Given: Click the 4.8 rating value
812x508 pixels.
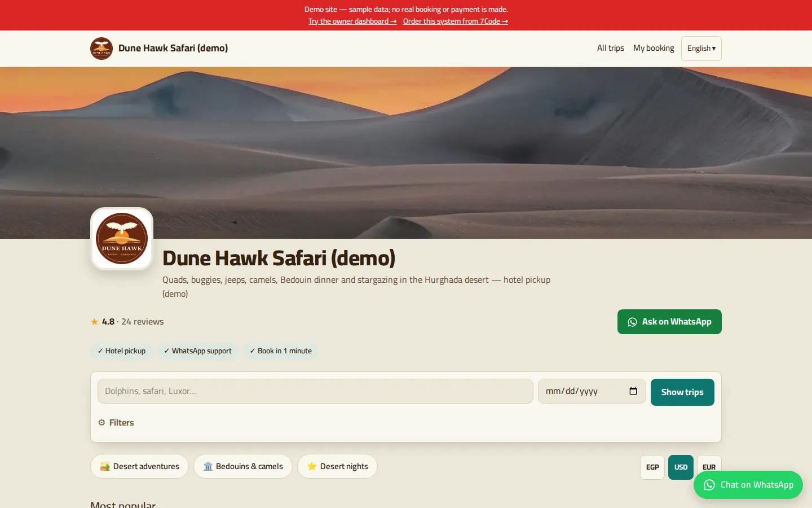Looking at the screenshot, I should (x=108, y=322).
